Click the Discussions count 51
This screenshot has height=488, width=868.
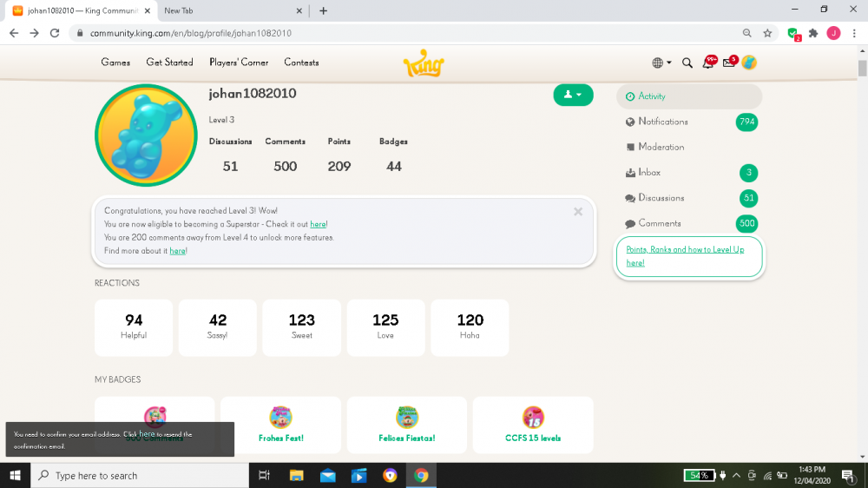click(230, 166)
